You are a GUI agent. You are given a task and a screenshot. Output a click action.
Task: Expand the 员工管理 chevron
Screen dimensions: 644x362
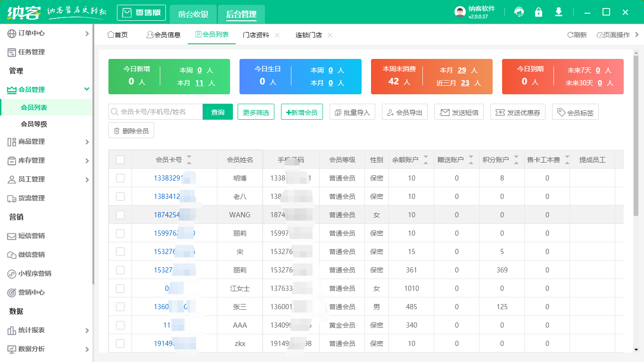[87, 180]
